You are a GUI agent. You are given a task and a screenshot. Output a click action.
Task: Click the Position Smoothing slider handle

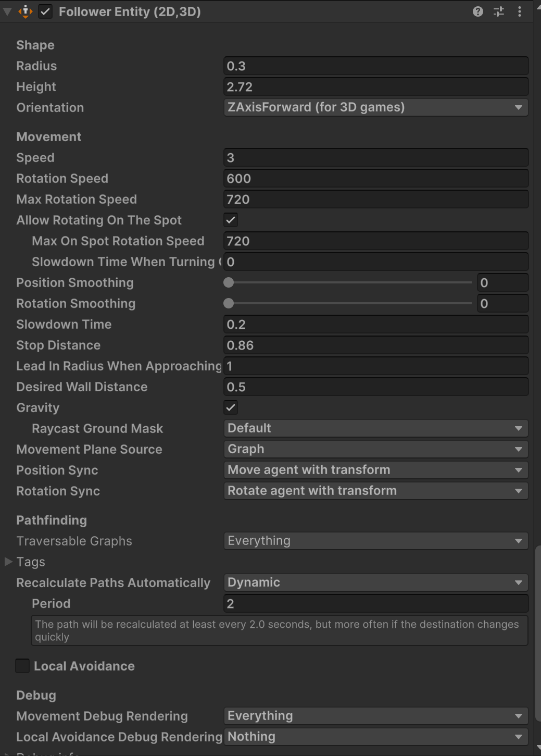(229, 282)
